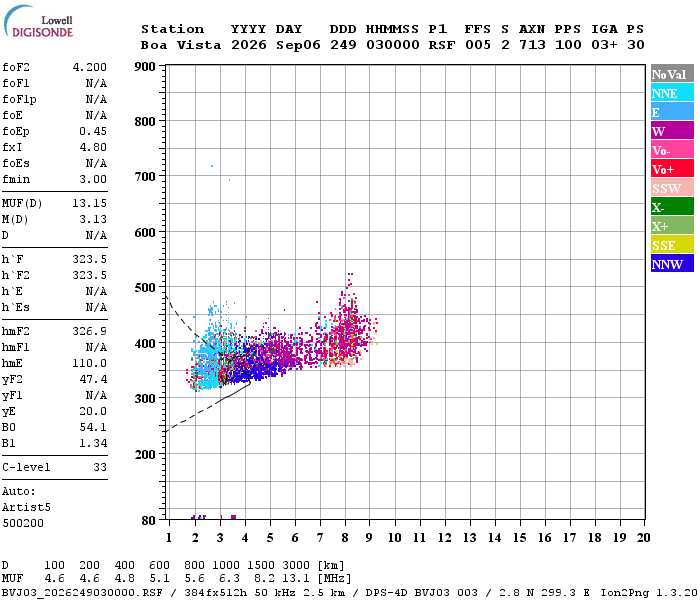Click the BVJ03 RSF filename footer text
Image resolution: width=700 pixels, height=600 pixels.
[83, 592]
